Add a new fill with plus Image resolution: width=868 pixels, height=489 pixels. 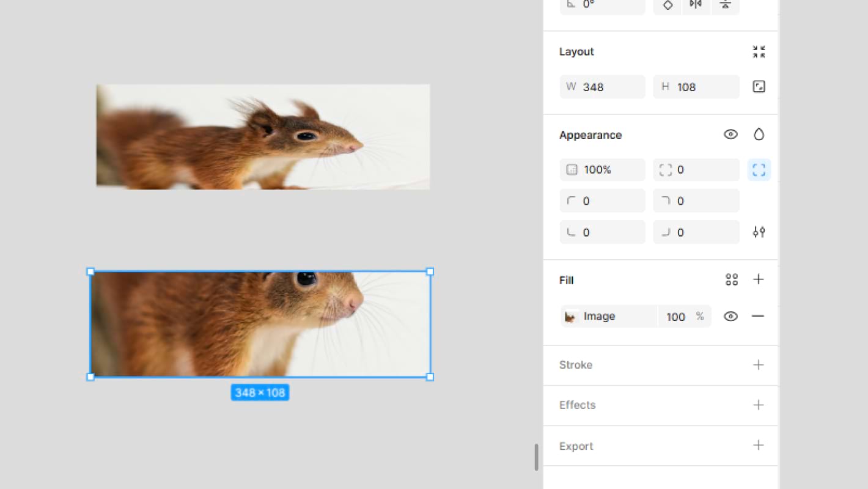point(759,279)
